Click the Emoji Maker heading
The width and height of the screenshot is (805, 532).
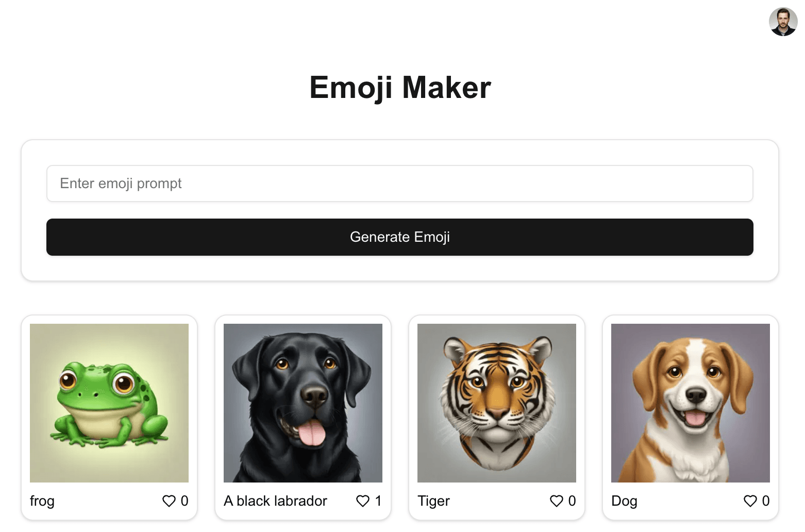pyautogui.click(x=400, y=87)
